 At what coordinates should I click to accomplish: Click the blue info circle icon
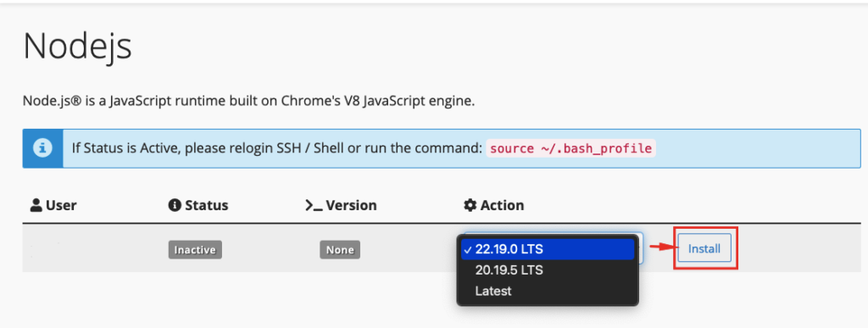[x=42, y=148]
